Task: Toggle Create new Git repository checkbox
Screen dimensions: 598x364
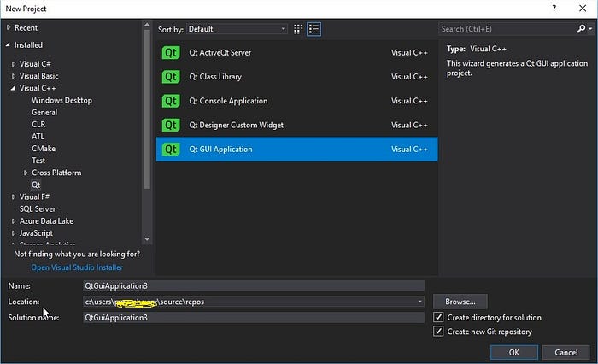Action: 438,332
